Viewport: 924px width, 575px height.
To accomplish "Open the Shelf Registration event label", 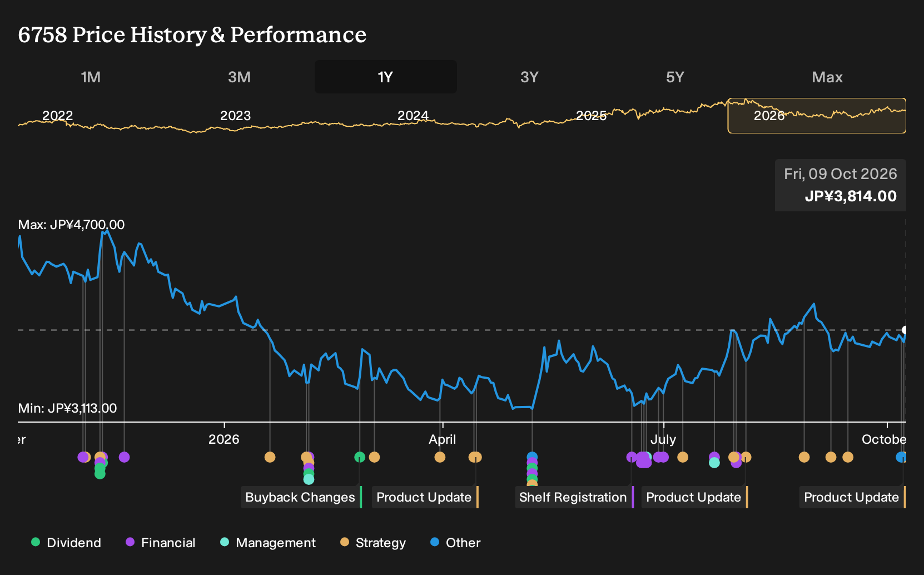I will (x=574, y=497).
